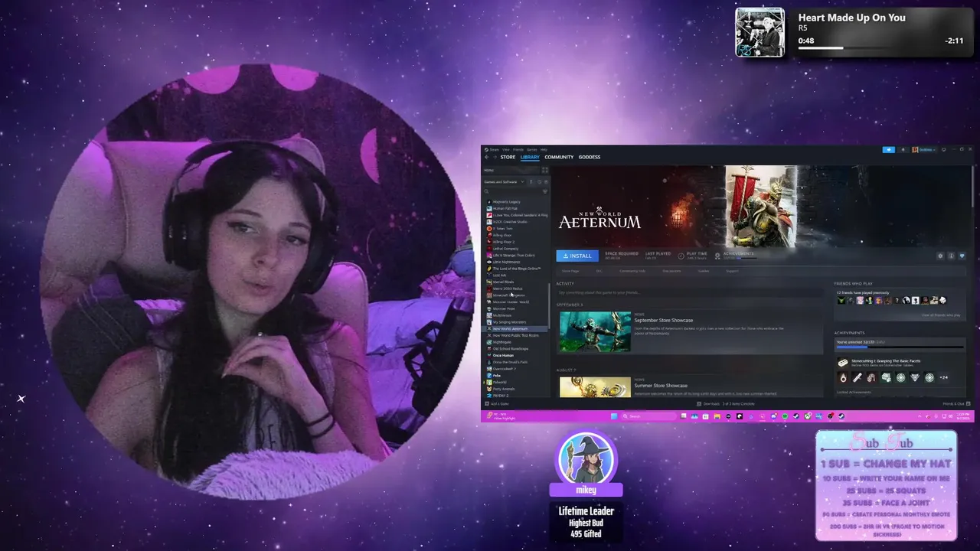Open the Community Hub link

pos(632,271)
